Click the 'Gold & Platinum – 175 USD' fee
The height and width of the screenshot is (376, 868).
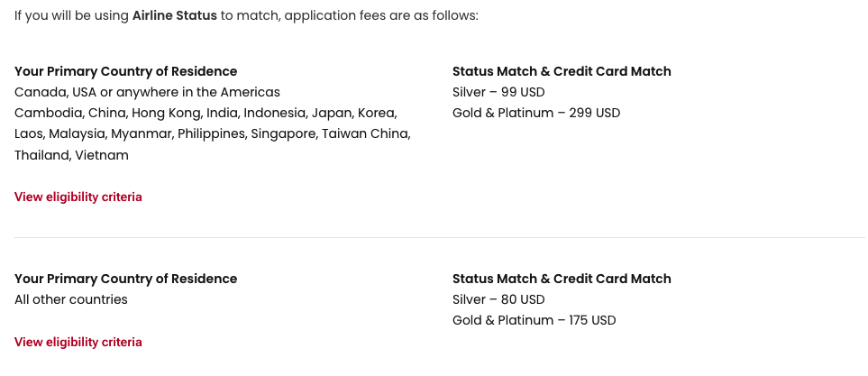click(534, 320)
